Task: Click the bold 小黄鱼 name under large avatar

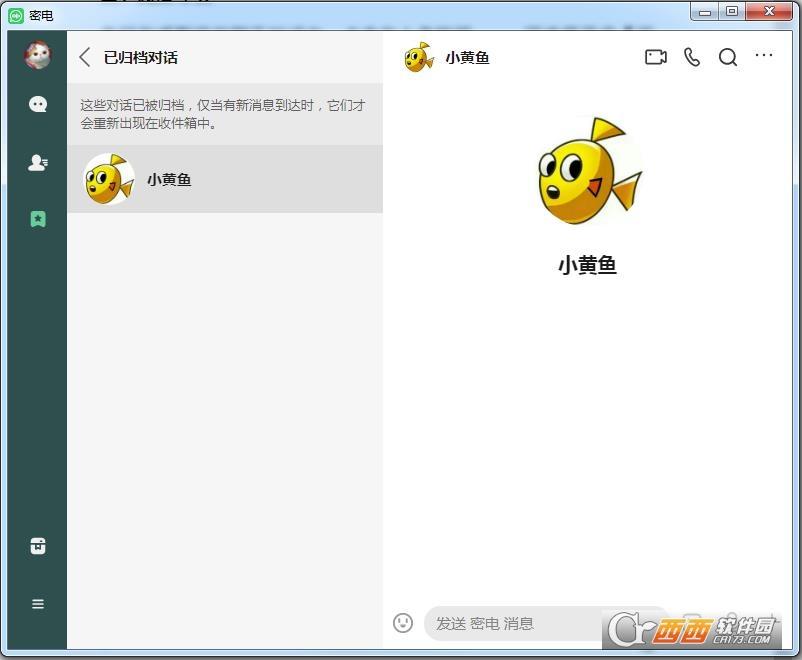Action: [x=587, y=265]
